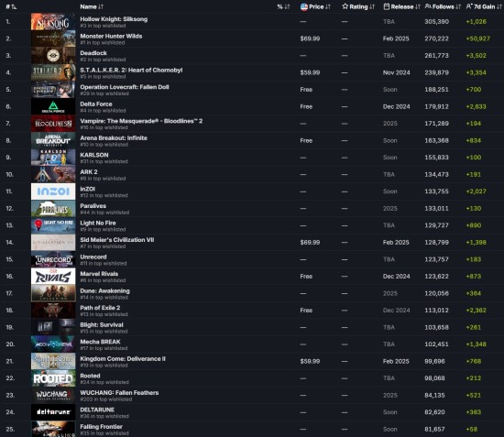Click the Delta Force logo thumbnail
Image resolution: width=504 pixels, height=437 pixels.
pyautogui.click(x=53, y=106)
